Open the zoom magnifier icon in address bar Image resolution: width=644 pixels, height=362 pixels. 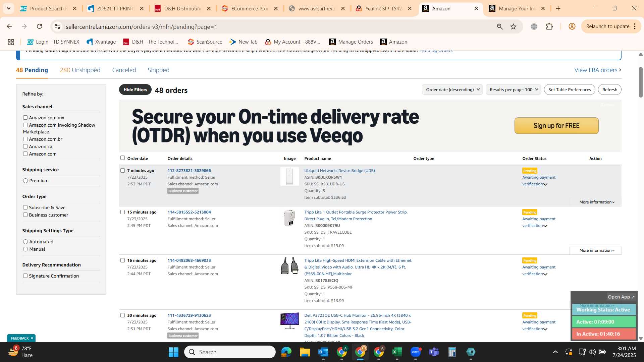click(x=500, y=26)
